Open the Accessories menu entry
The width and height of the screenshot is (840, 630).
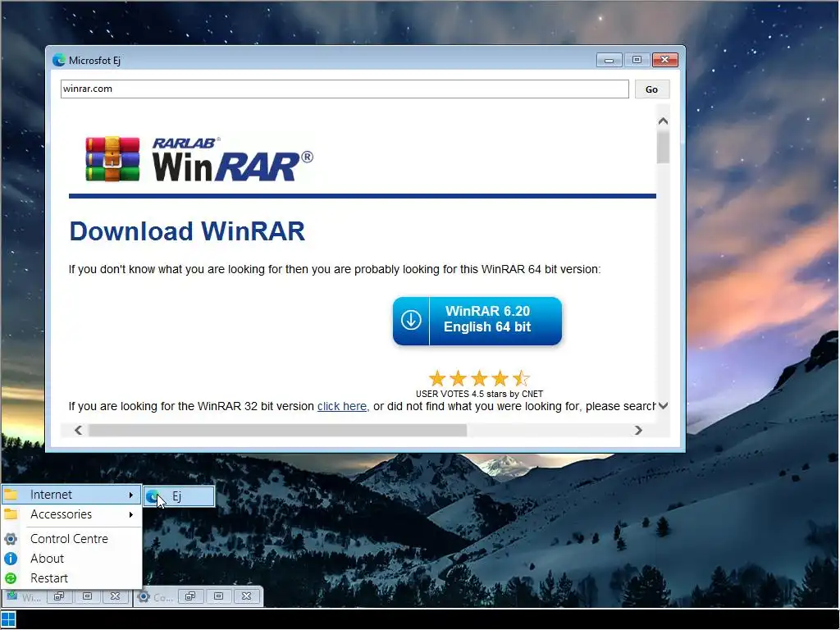(x=72, y=514)
